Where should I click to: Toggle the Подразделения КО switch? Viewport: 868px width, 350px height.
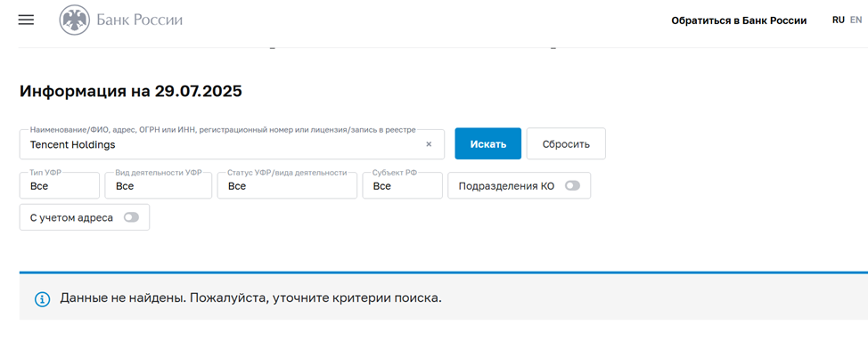click(x=572, y=186)
